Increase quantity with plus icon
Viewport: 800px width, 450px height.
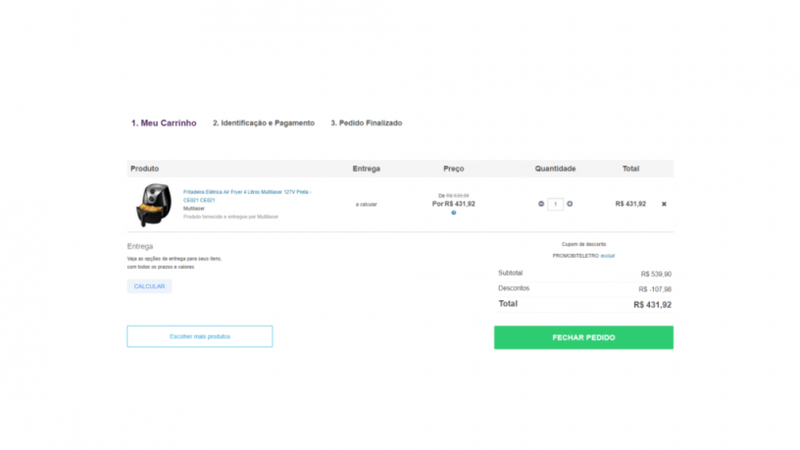pos(570,204)
